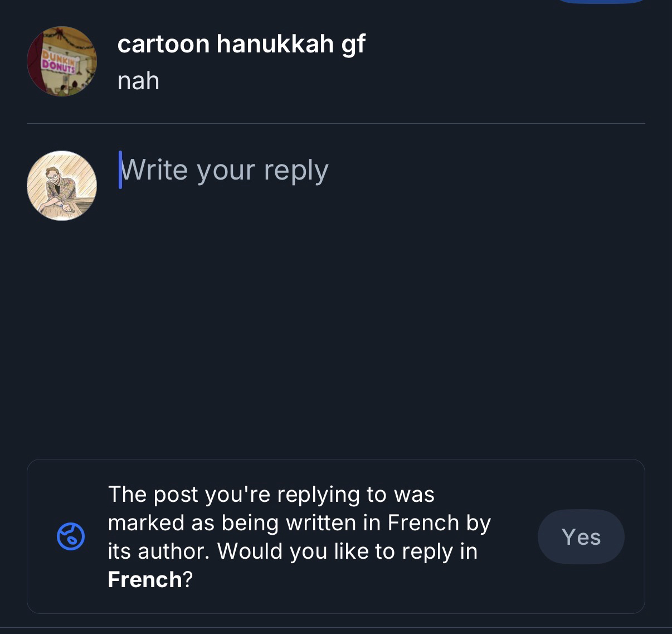Tap the "The post you're replying to" line
672x634 pixels.
point(271,494)
